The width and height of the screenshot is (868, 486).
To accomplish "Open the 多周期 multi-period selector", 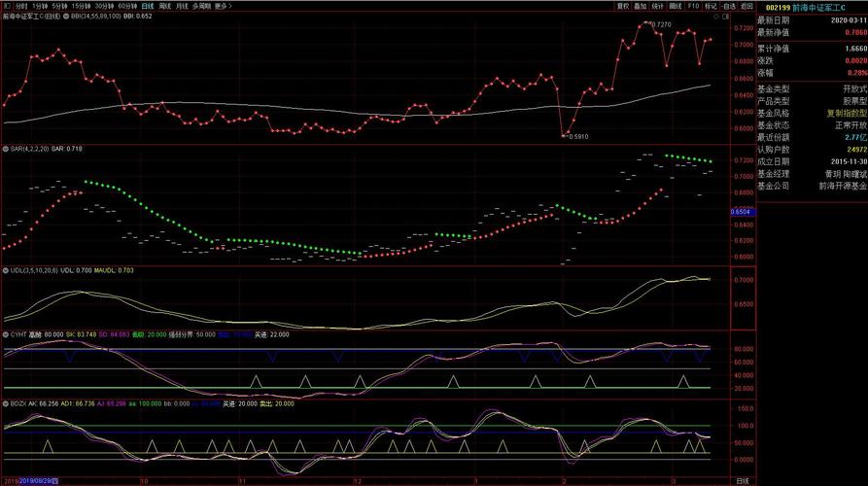I will pyautogui.click(x=200, y=6).
